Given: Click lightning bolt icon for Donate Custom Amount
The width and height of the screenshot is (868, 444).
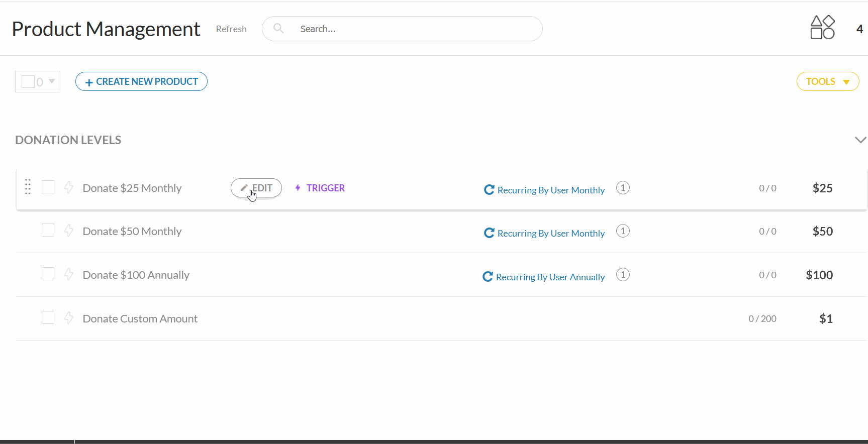Looking at the screenshot, I should (x=69, y=318).
